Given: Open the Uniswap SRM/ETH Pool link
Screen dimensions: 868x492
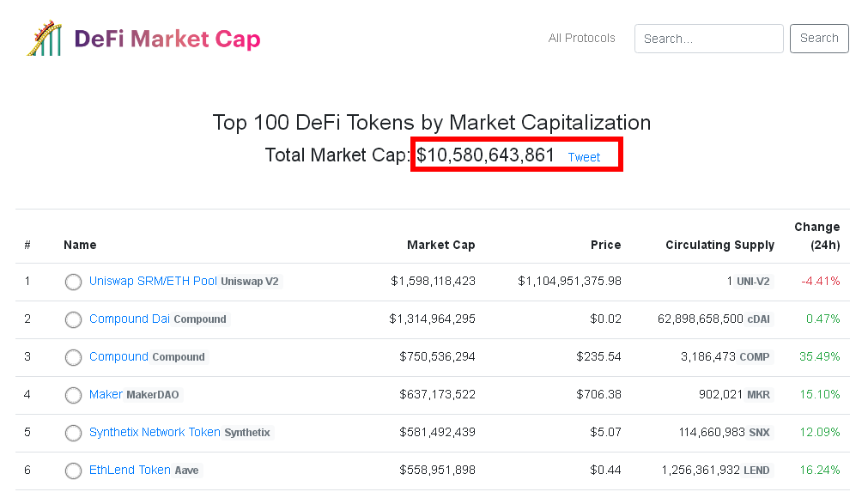Looking at the screenshot, I should click(153, 281).
